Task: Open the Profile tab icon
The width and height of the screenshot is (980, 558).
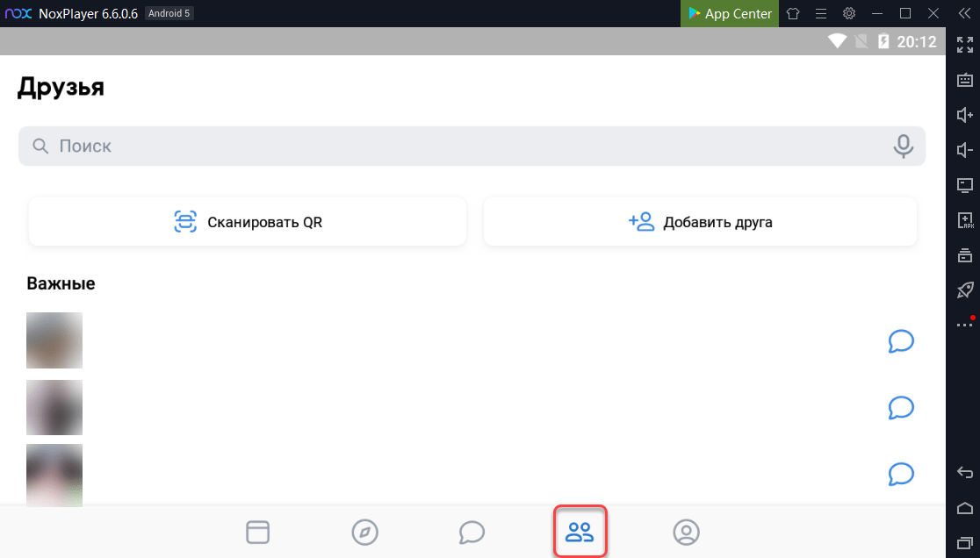Action: [x=686, y=532]
